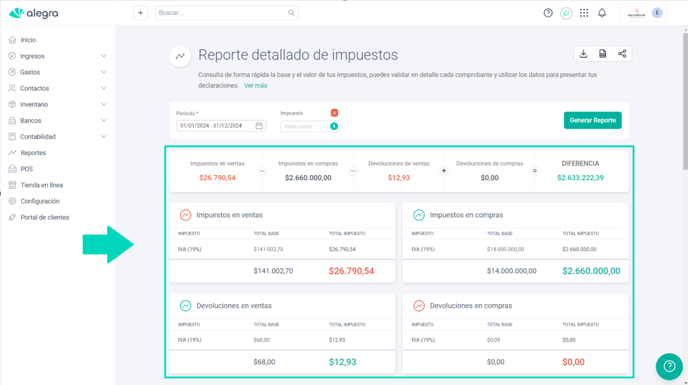688x385 pixels.
Task: Click the Impuestos en compras card icon
Action: 419,215
